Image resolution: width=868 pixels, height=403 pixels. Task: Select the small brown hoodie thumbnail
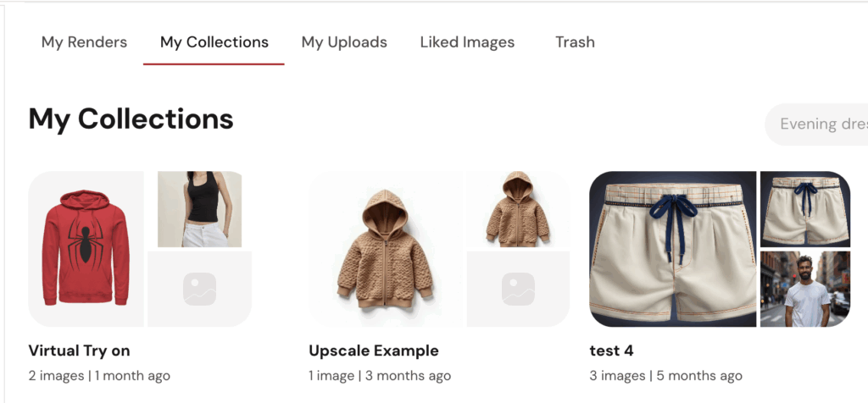pyautogui.click(x=518, y=209)
